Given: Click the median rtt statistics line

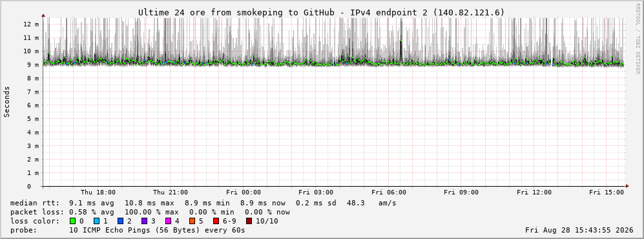Looking at the screenshot, I should pos(203,203).
